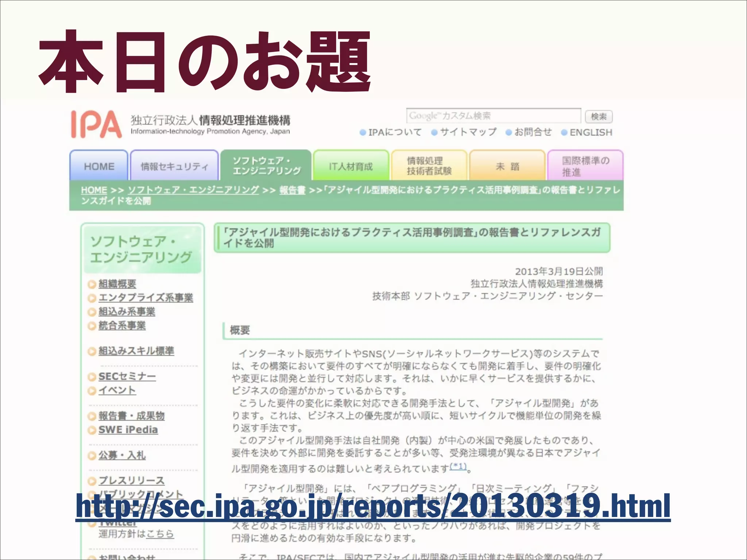Open the 組織概要 sidebar link
This screenshot has width=747, height=560.
(117, 284)
